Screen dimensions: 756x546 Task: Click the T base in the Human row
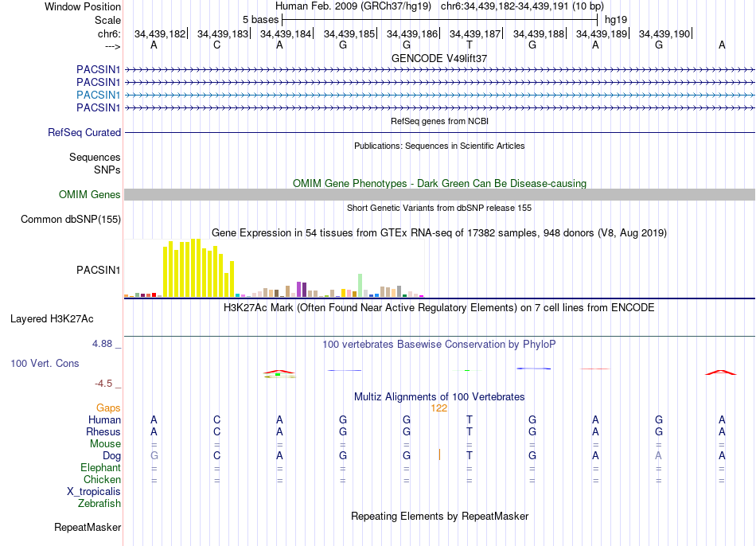(x=470, y=419)
